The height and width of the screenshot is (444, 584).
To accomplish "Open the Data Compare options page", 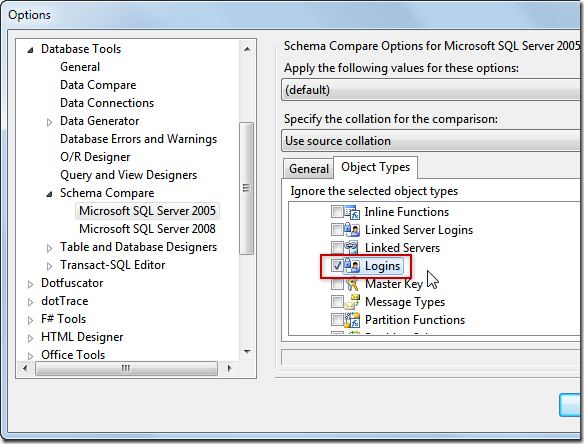I will tap(98, 85).
